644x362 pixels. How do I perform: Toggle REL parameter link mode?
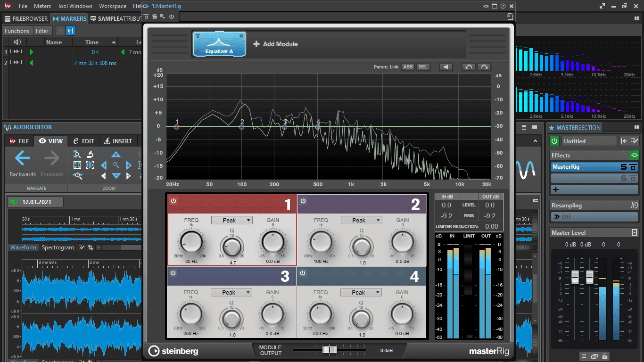pos(423,67)
